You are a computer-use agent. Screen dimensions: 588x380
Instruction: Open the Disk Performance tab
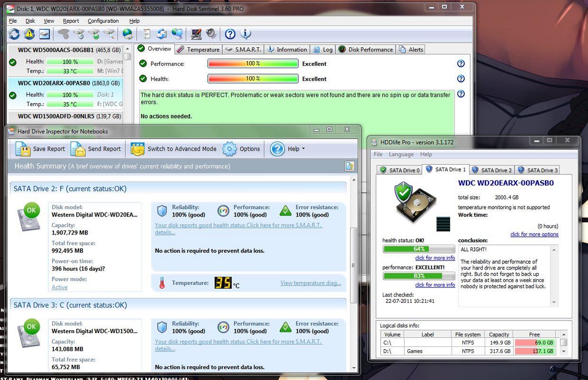tap(366, 49)
